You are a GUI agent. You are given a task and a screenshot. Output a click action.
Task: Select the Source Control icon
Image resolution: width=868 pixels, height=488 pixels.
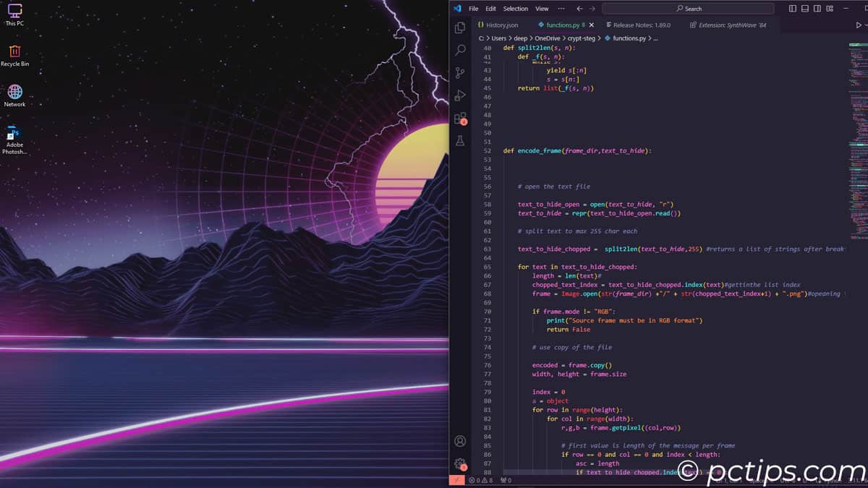(x=460, y=72)
